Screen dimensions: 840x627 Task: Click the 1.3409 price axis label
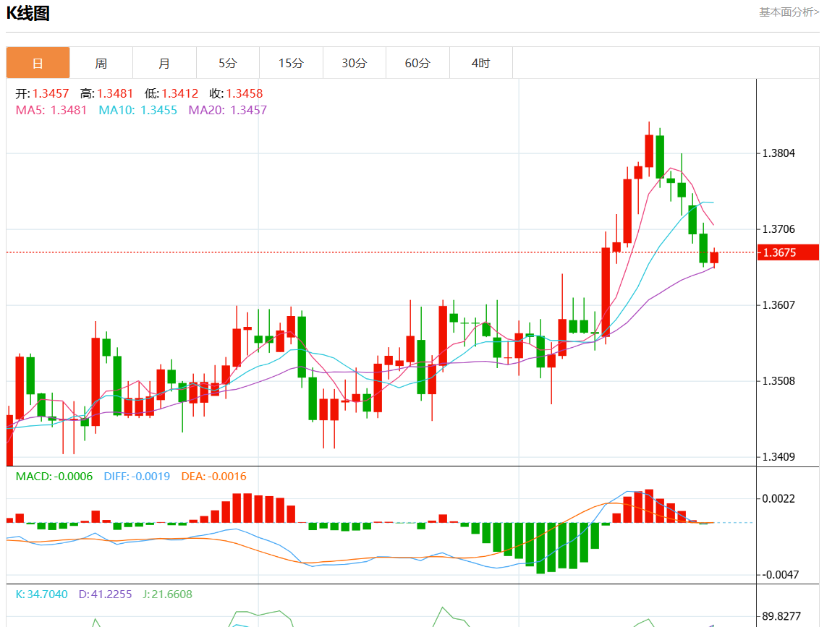(x=779, y=457)
